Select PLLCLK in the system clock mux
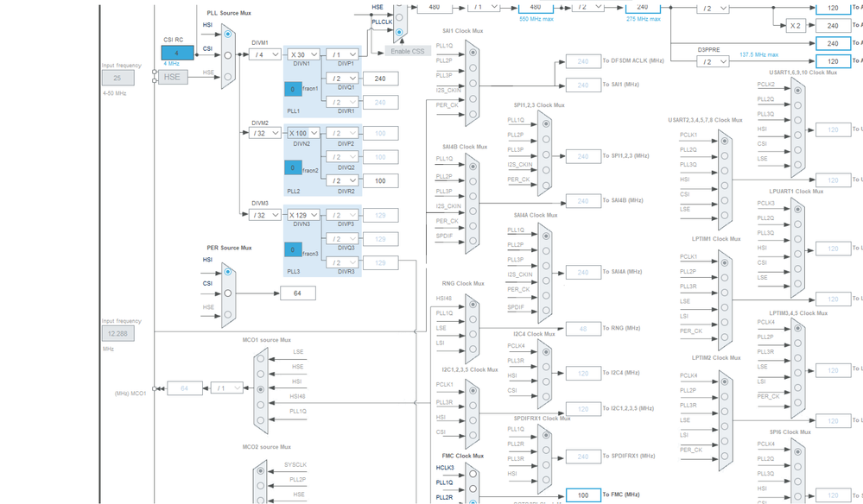The width and height of the screenshot is (863, 504). pyautogui.click(x=400, y=32)
